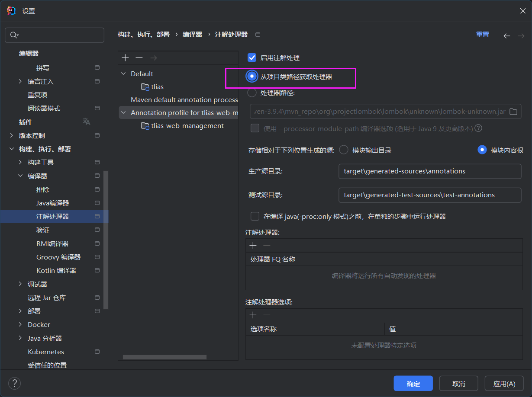Enable running processors in separate step checkbox
The width and height of the screenshot is (532, 397).
[255, 216]
